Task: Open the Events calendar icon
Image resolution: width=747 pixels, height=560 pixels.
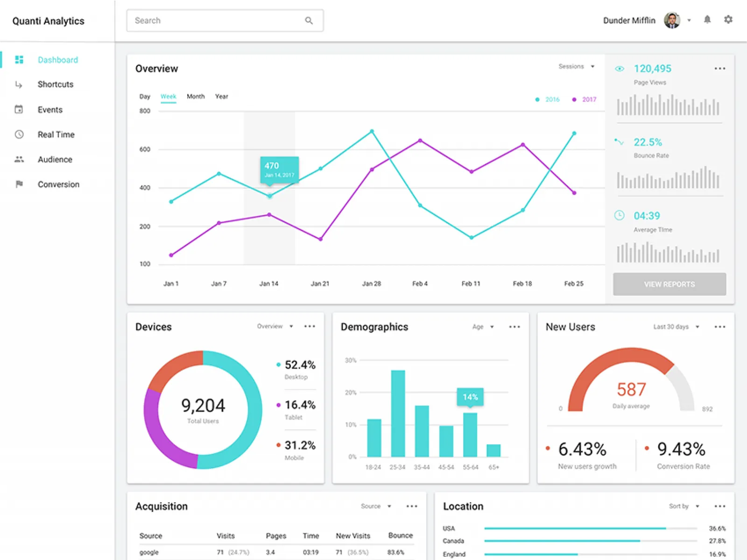Action: (19, 109)
